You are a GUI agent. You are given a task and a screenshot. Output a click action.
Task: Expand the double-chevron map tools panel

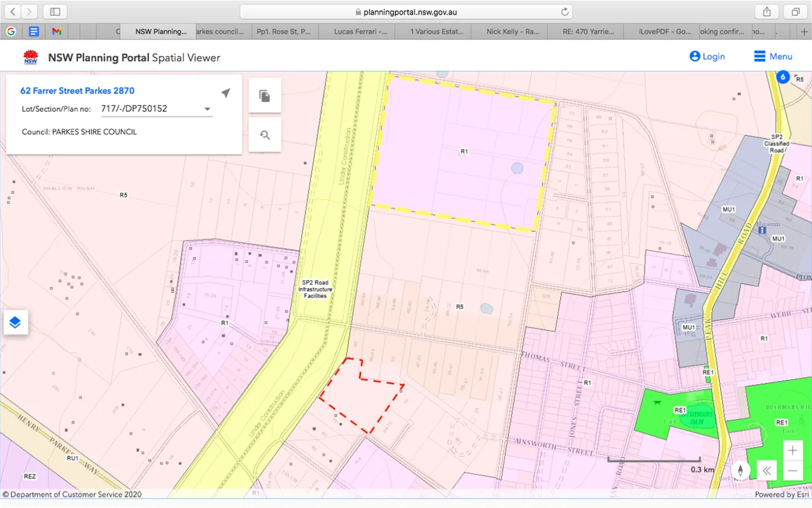coord(766,471)
